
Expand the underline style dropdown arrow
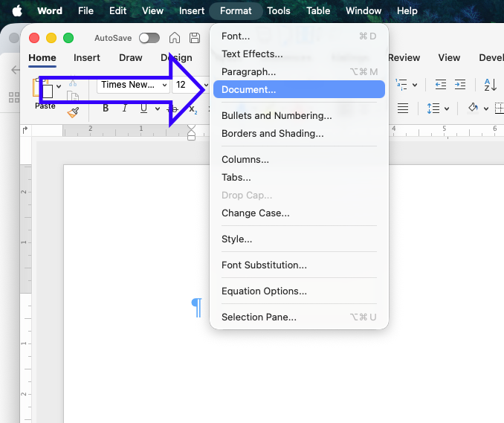coord(158,109)
